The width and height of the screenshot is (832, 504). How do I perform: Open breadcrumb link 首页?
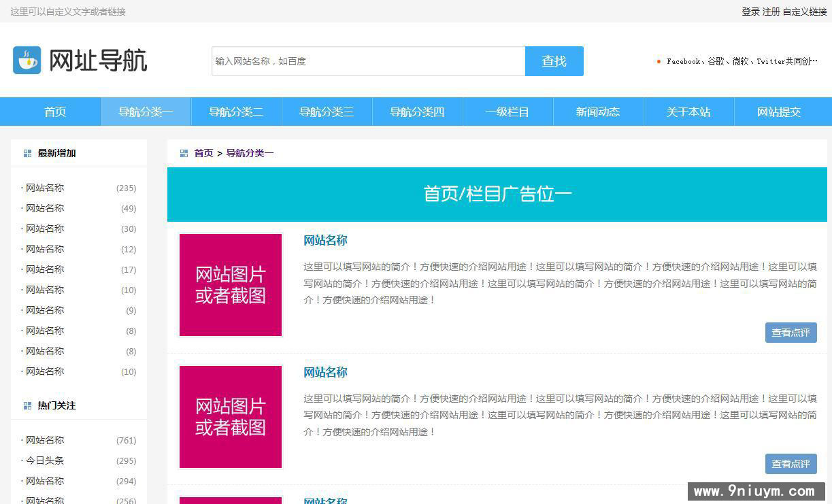(203, 153)
